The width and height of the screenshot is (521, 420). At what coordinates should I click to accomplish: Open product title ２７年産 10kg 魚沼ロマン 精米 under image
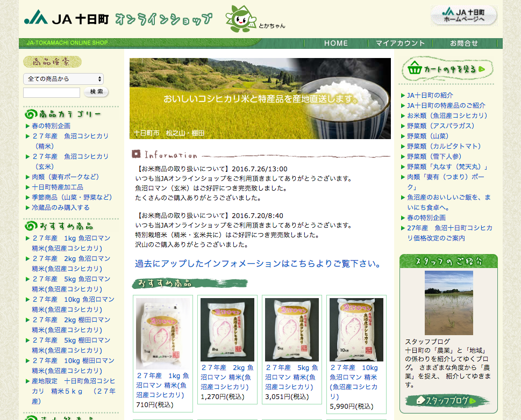tap(354, 382)
